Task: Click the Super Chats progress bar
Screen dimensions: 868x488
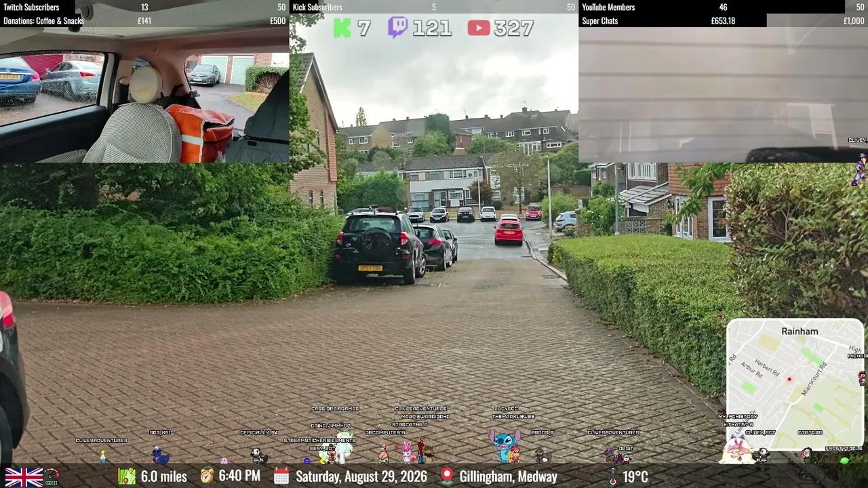Action: click(723, 20)
